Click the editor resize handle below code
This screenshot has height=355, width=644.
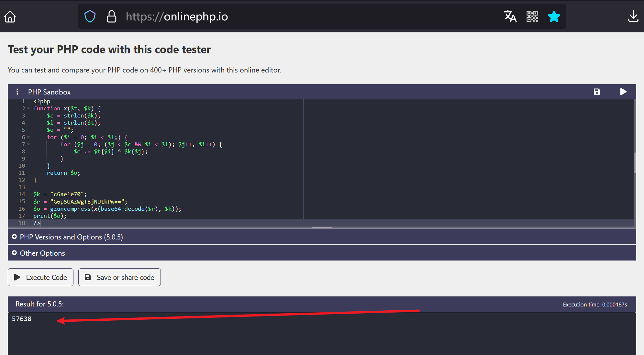click(x=322, y=227)
